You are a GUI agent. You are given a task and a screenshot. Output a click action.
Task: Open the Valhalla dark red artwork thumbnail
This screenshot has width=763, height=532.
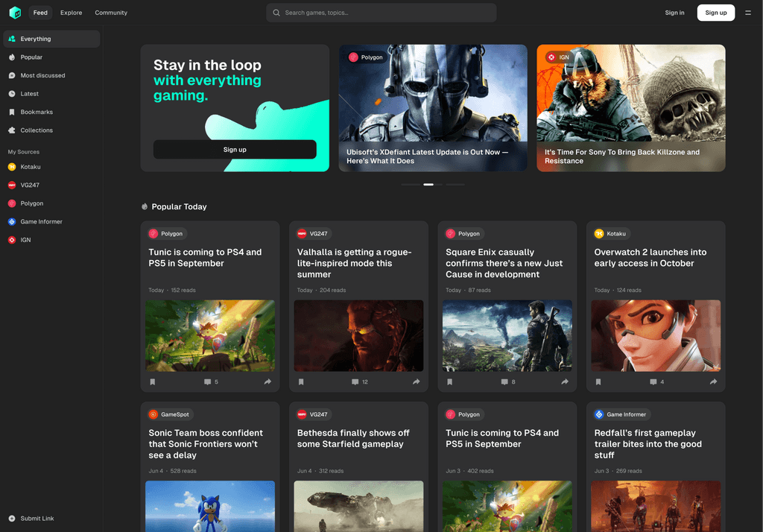(358, 336)
